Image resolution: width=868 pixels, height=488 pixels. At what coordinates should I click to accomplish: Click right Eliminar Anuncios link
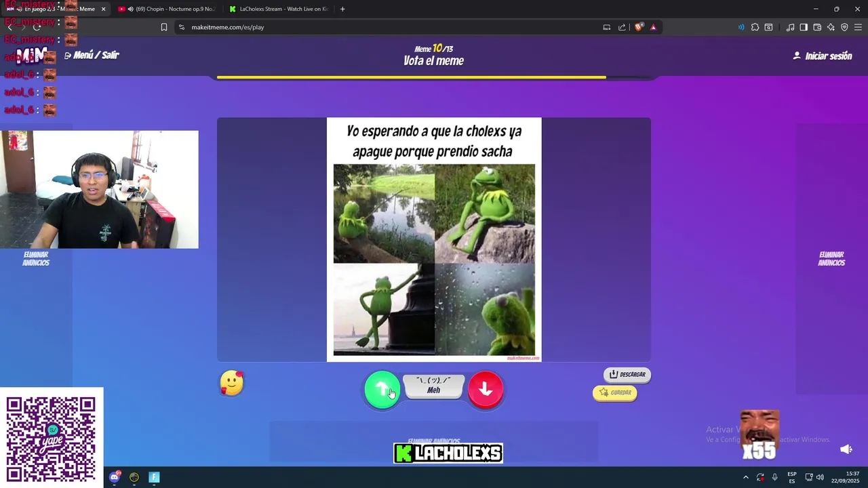tap(831, 259)
